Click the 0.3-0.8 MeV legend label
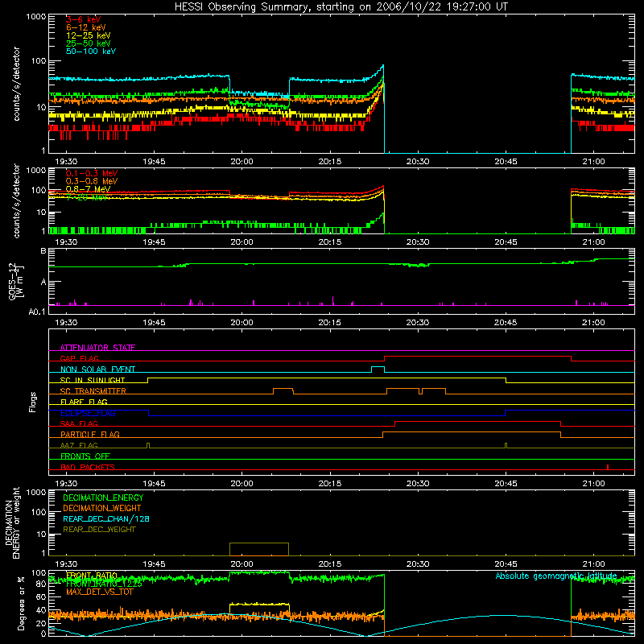 (x=92, y=181)
